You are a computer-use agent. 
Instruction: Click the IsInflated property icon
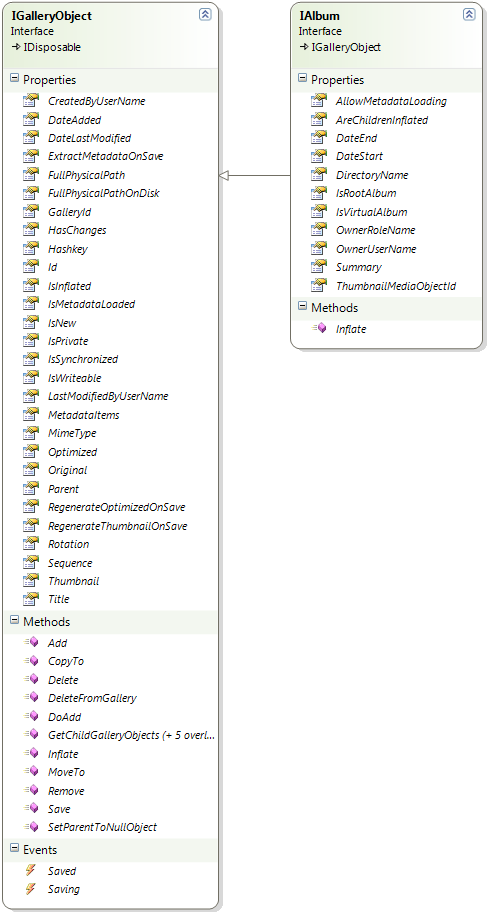click(30, 285)
